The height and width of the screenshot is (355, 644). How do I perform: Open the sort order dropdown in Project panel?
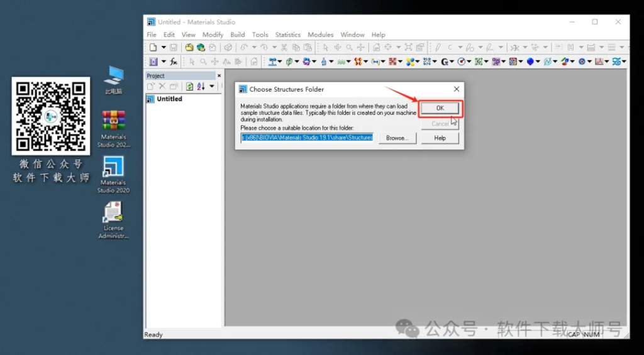212,86
